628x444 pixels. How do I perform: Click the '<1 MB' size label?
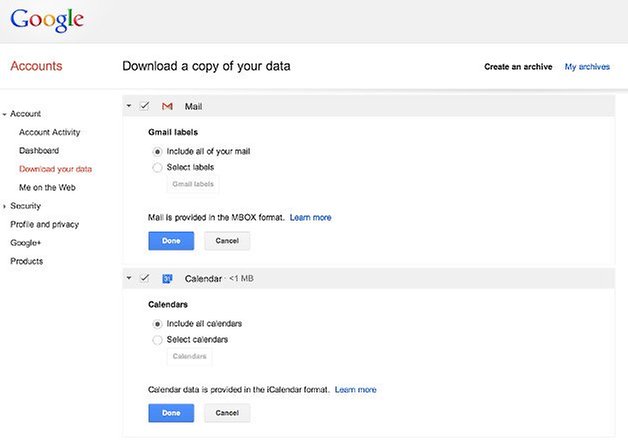pos(242,278)
